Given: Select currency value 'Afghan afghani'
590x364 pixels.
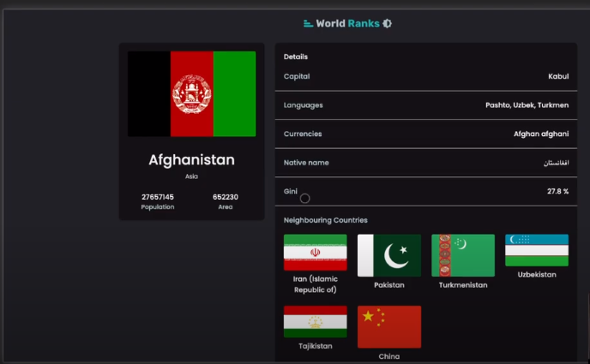Looking at the screenshot, I should point(541,134).
